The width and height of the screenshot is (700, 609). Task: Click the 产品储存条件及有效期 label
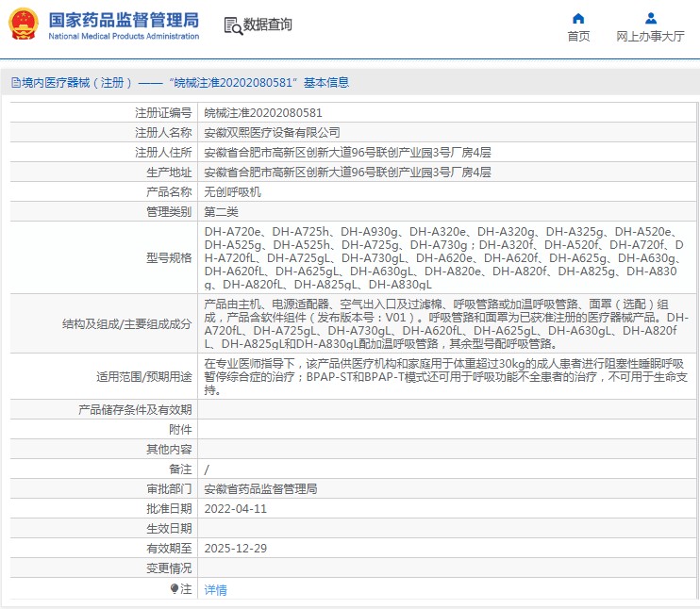tap(135, 409)
